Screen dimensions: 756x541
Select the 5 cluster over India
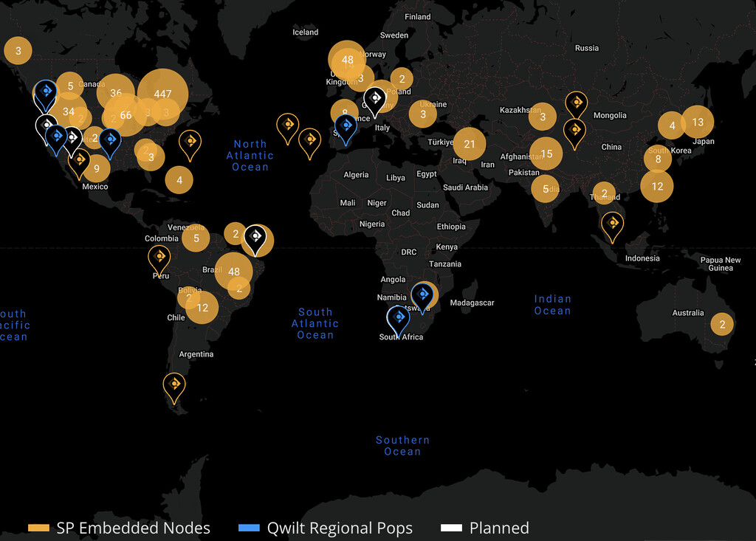pyautogui.click(x=546, y=189)
